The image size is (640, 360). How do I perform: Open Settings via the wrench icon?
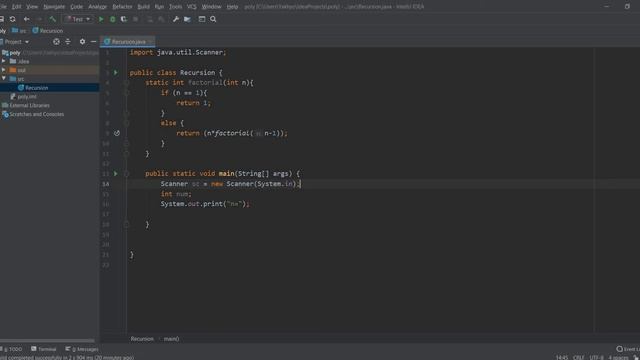point(176,19)
